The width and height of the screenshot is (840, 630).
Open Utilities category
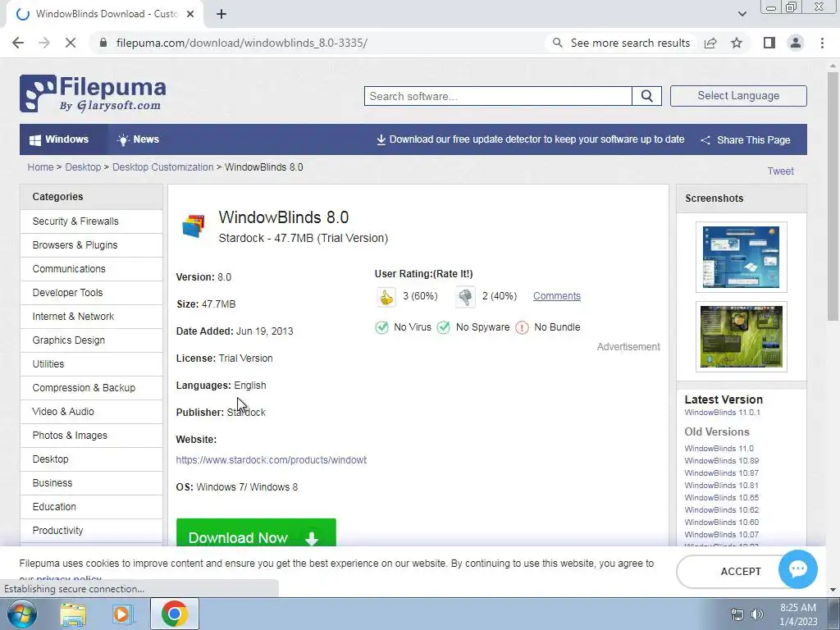click(x=92, y=363)
